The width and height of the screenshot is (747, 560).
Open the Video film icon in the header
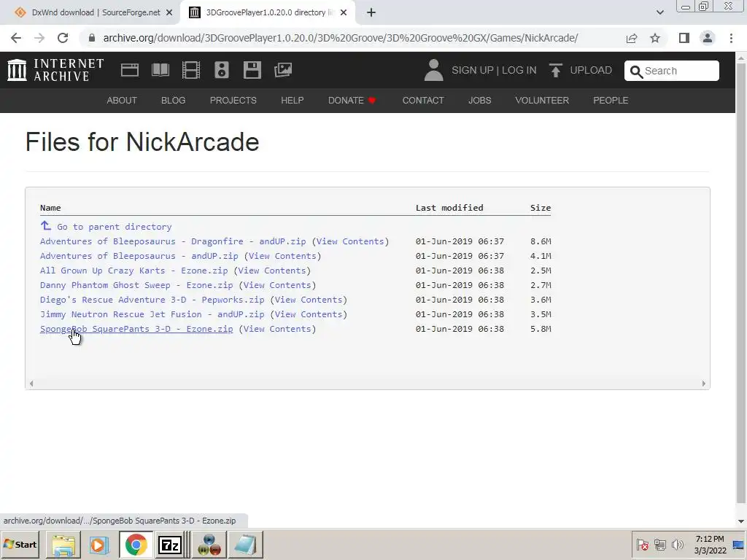tap(191, 70)
